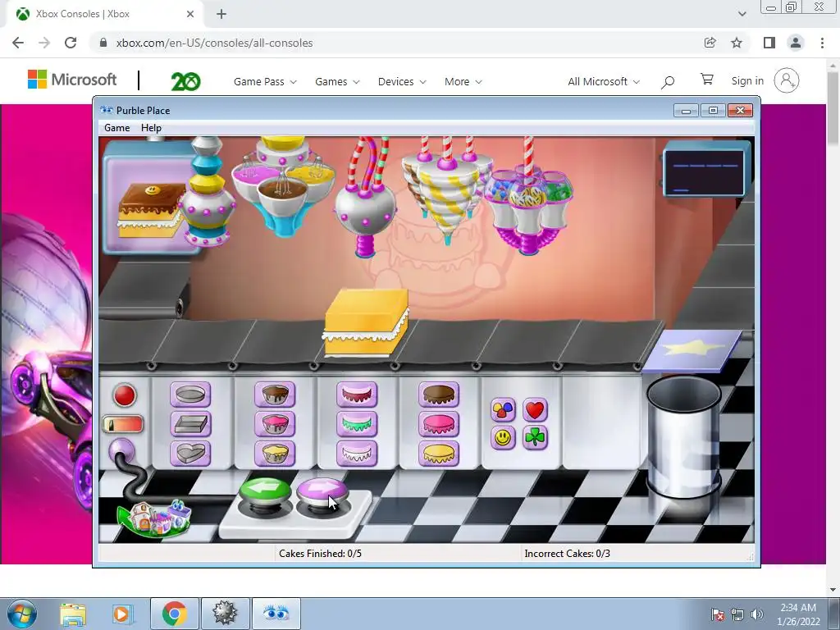Go back in Chrome browser
This screenshot has width=840, height=630.
[18, 43]
